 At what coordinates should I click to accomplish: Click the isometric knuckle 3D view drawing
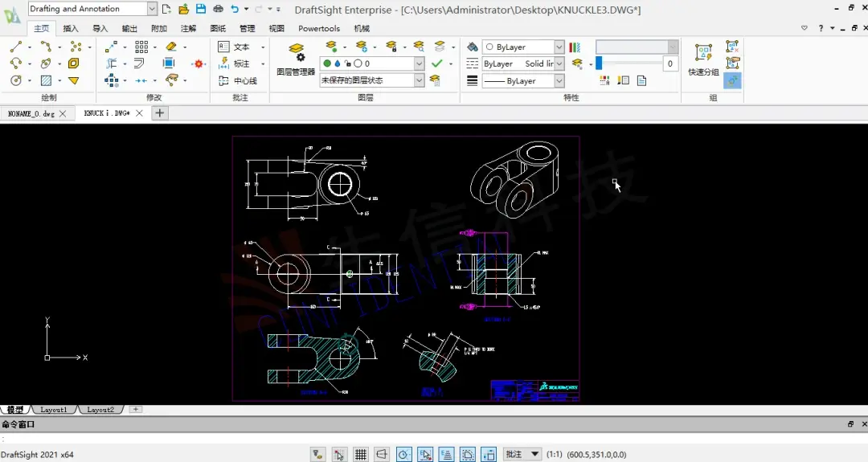[514, 178]
